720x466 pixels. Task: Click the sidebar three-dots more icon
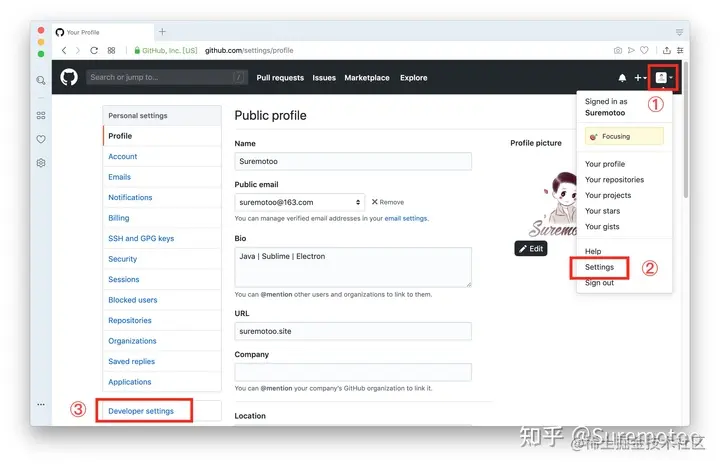point(41,404)
